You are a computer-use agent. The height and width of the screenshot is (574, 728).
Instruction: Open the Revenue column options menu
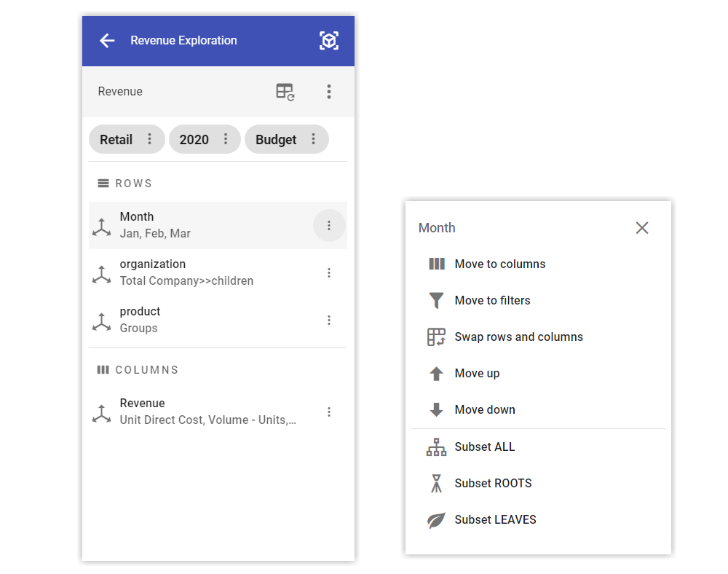tap(329, 412)
